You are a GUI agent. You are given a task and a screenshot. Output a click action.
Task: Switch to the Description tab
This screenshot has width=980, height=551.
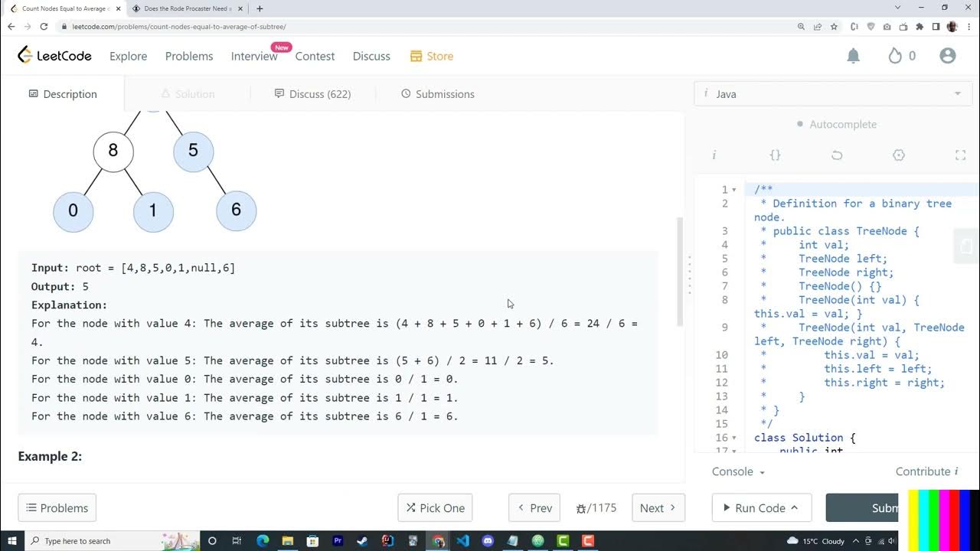point(63,94)
